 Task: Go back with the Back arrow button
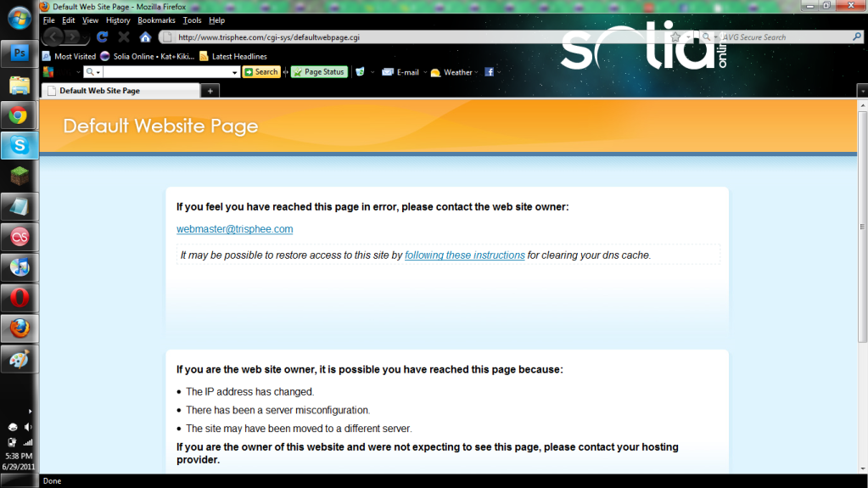[x=53, y=37]
